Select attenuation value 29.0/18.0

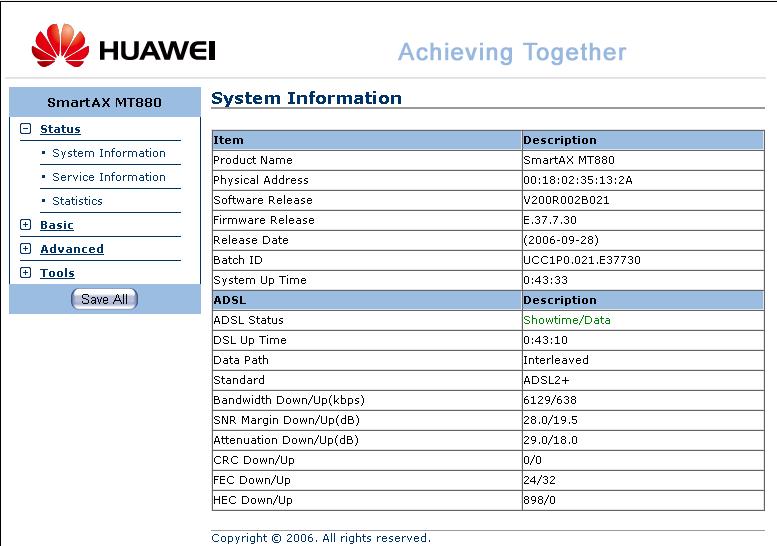point(551,440)
